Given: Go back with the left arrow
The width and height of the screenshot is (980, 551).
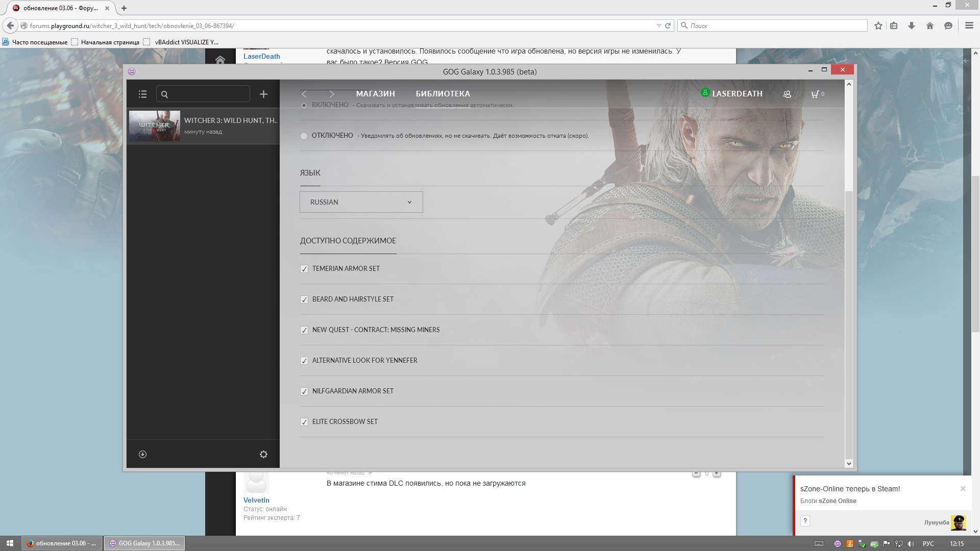Looking at the screenshot, I should [304, 94].
